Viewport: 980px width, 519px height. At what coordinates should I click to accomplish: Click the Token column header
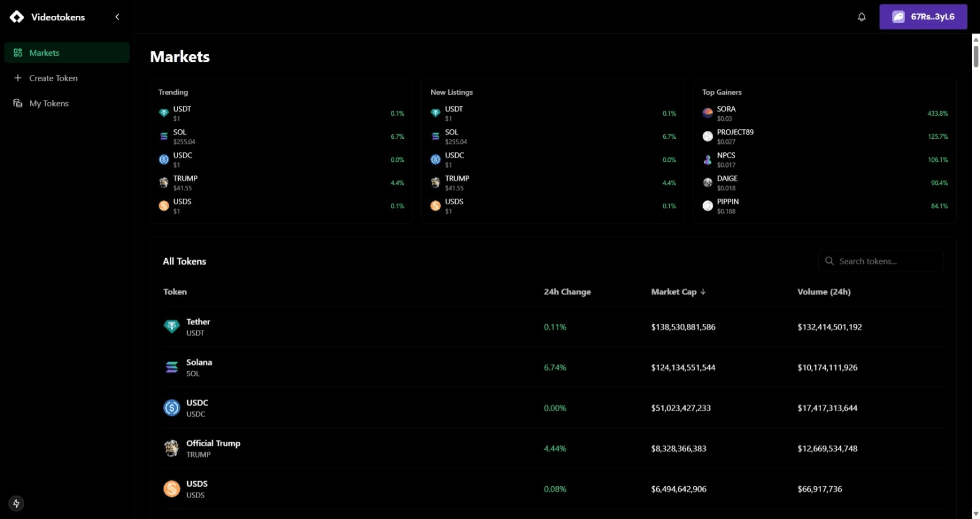pos(175,292)
